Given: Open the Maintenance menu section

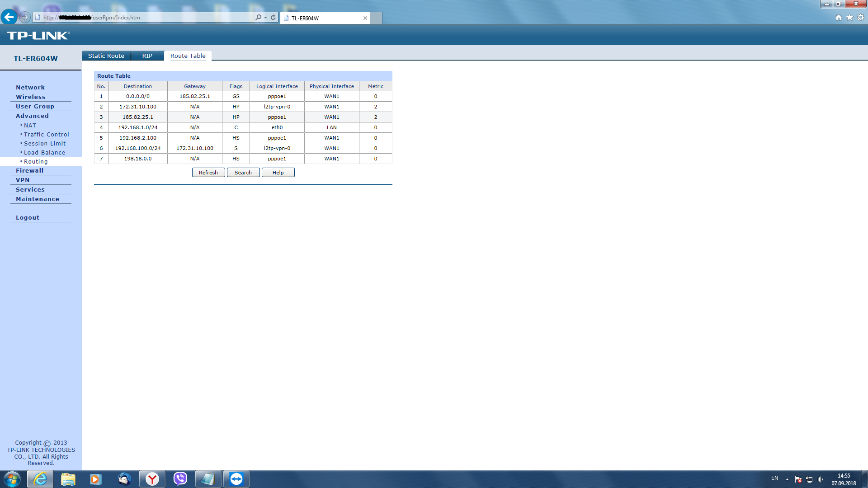Looking at the screenshot, I should [38, 199].
